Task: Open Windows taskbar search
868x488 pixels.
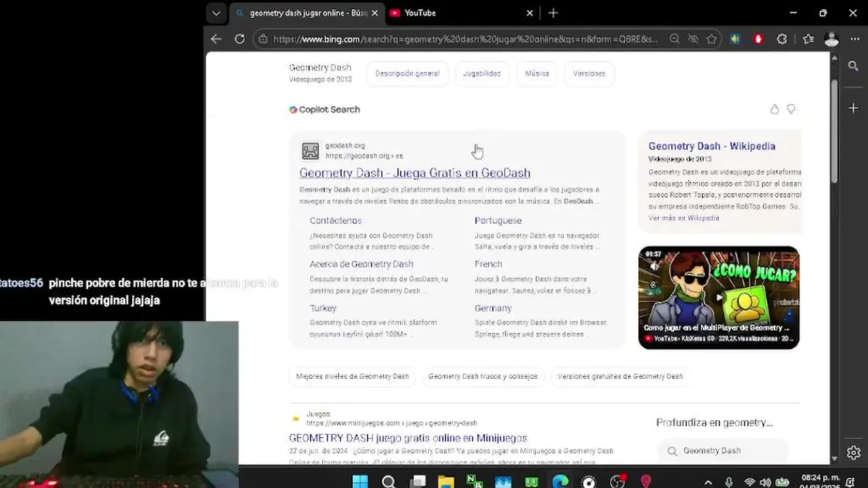Action: pyautogui.click(x=389, y=481)
